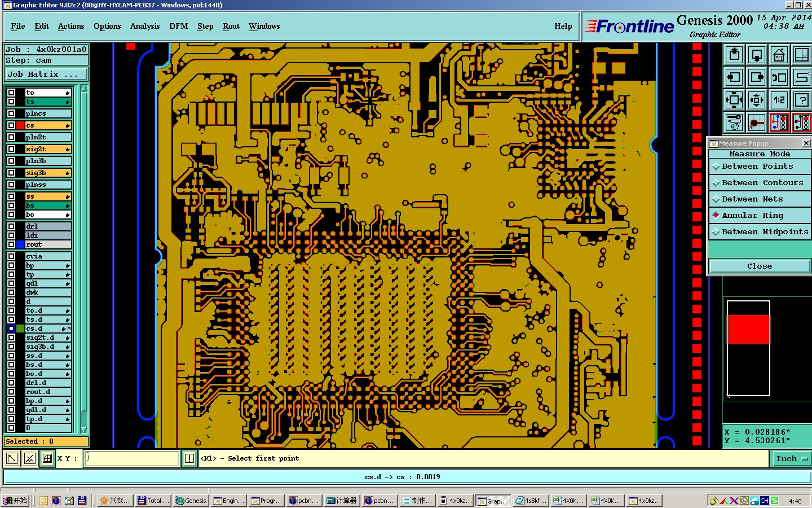Click the grid icon next to XY label

pyautogui.click(x=47, y=458)
